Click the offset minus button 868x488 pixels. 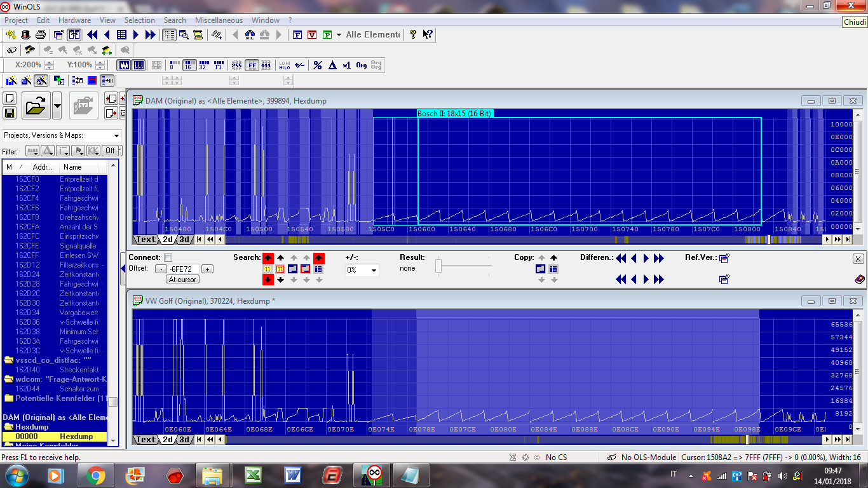click(x=161, y=269)
